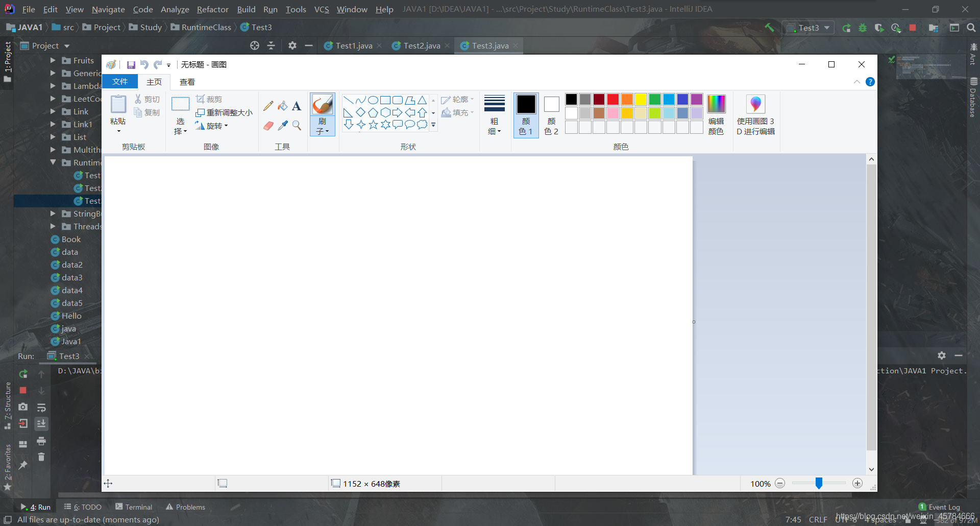This screenshot has height=526, width=980.
Task: Expand the Fruits folder in tree
Action: tap(53, 60)
